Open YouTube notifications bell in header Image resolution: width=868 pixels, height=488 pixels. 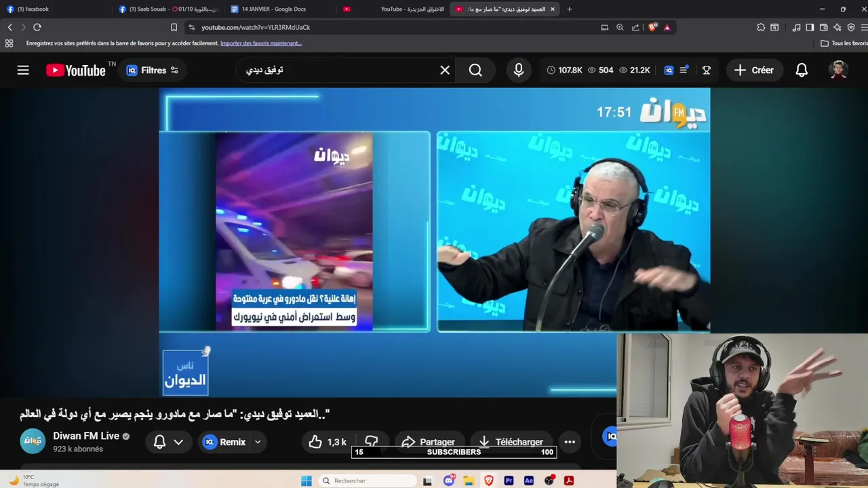tap(802, 70)
